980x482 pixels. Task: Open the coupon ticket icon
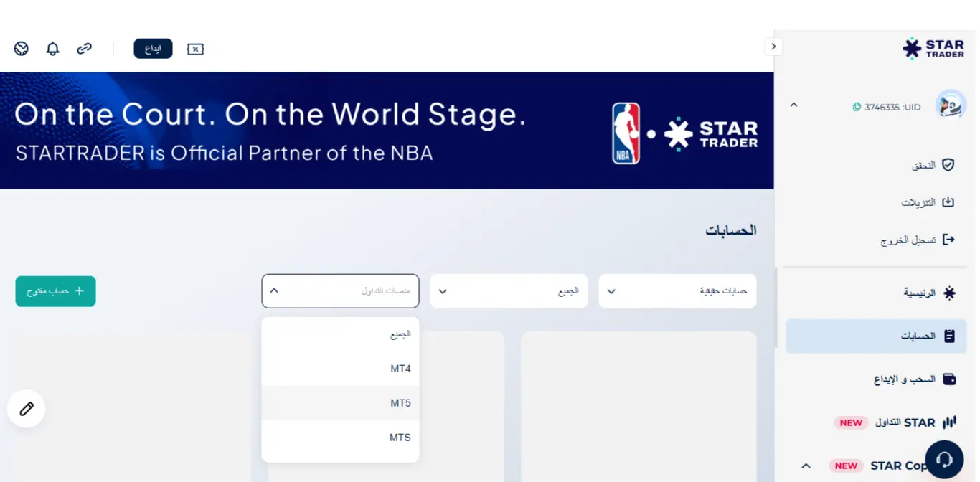pyautogui.click(x=195, y=49)
